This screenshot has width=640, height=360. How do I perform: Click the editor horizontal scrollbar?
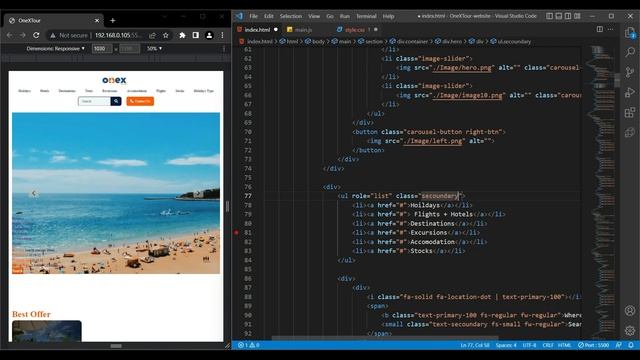pyautogui.click(x=384, y=338)
